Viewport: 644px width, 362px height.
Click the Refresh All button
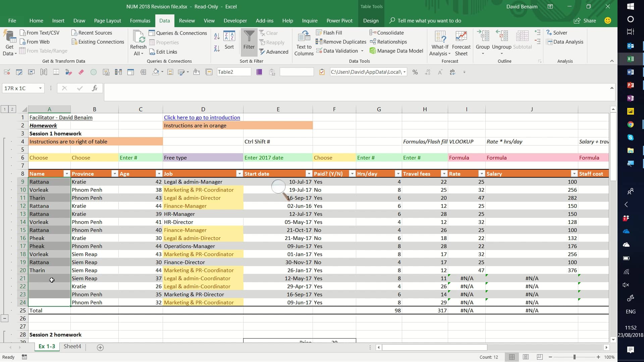tap(138, 43)
